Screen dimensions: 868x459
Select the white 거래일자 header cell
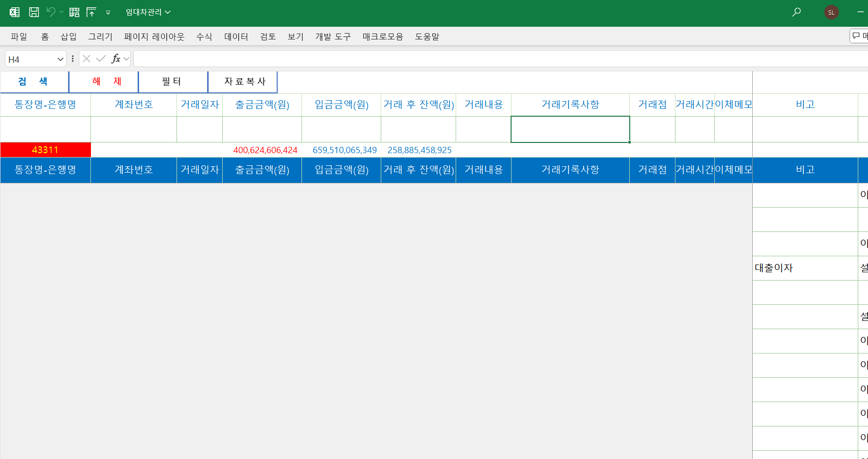(200, 105)
